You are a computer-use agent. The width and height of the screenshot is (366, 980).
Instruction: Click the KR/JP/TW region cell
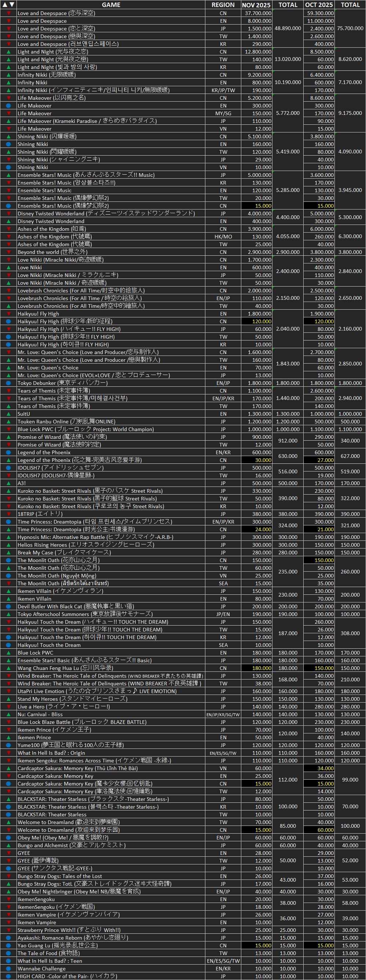coord(223,90)
